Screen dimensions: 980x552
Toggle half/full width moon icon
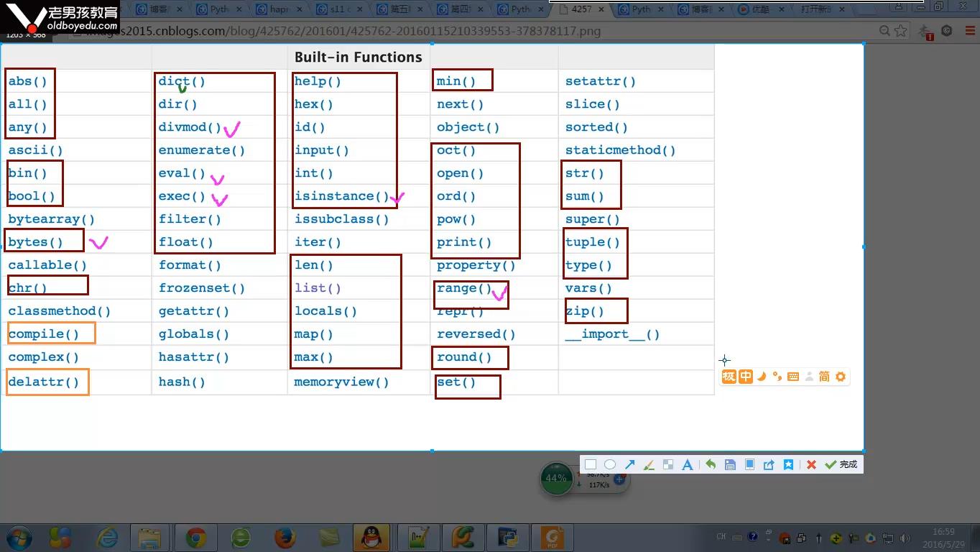click(x=762, y=377)
